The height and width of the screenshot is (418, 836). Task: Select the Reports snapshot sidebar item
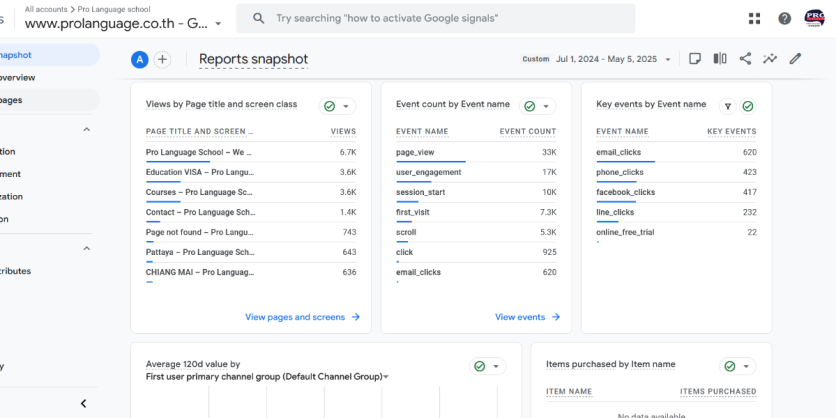pyautogui.click(x=48, y=55)
